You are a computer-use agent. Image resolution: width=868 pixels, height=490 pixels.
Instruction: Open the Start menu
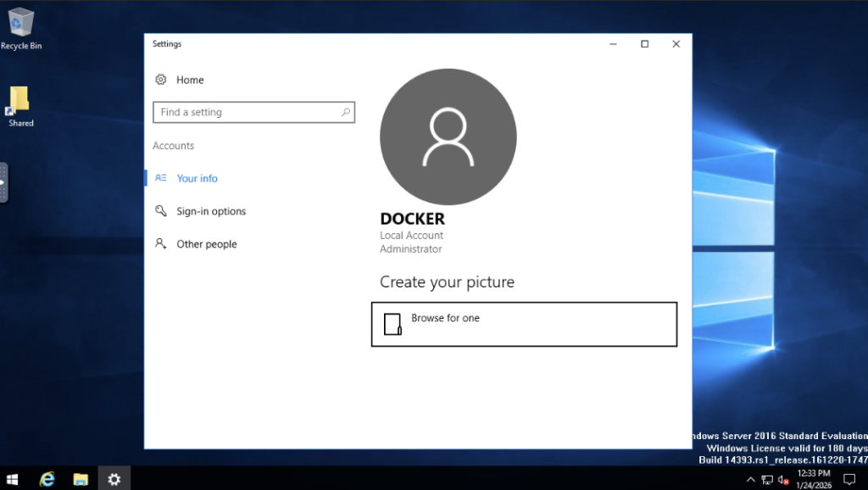(x=12, y=479)
